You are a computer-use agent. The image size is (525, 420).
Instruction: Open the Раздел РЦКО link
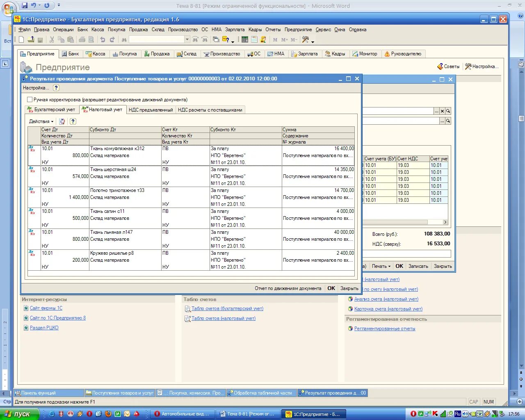pyautogui.click(x=44, y=328)
